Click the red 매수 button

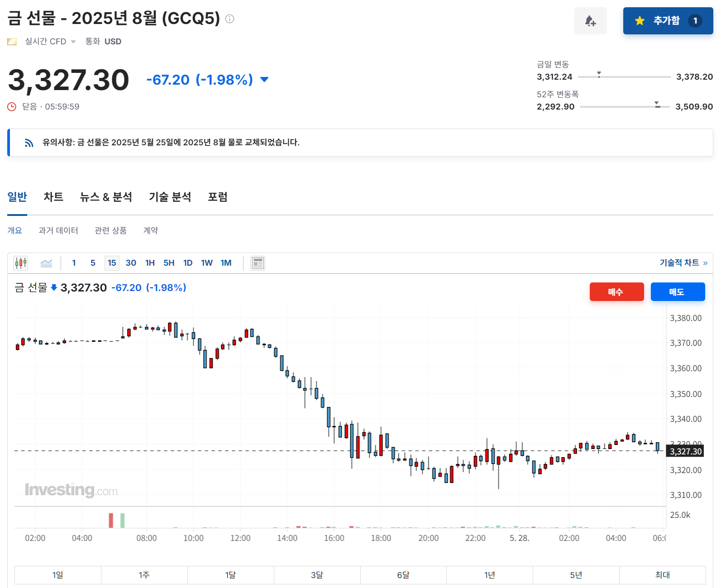click(616, 292)
